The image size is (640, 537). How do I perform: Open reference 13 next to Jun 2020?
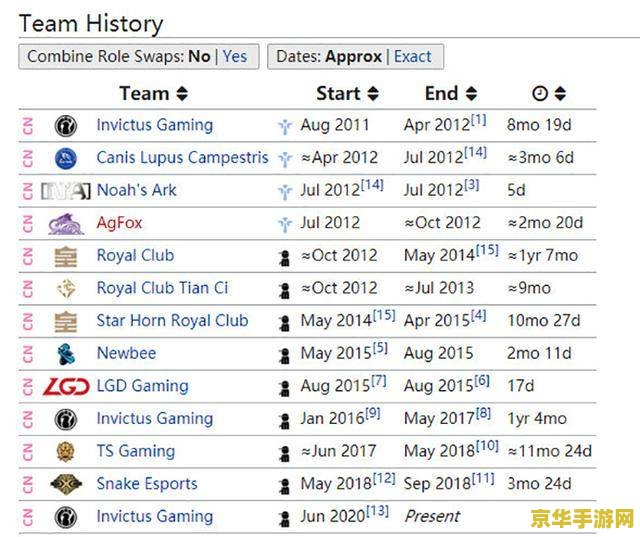[x=377, y=511]
